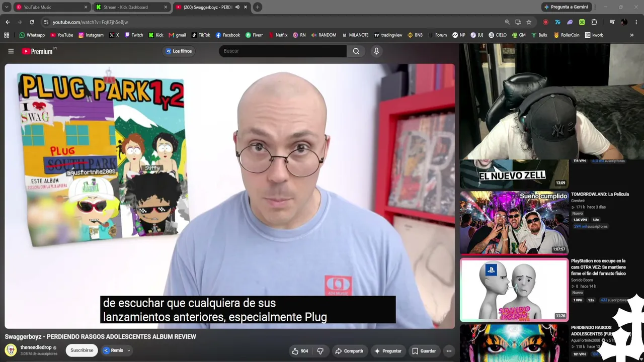The height and width of the screenshot is (362, 644).
Task: Open the browser extensions puzzle icon
Action: (594, 22)
